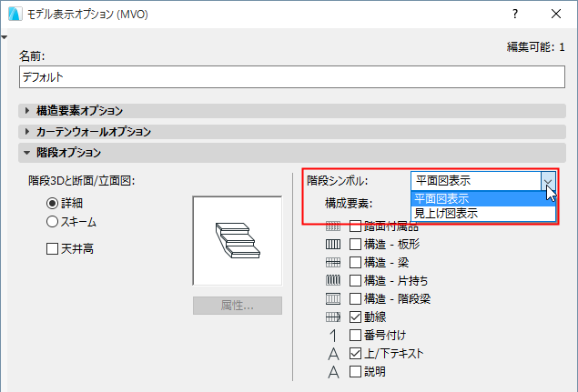Click the 編集可能: 1 text
This screenshot has width=578, height=392.
(535, 47)
